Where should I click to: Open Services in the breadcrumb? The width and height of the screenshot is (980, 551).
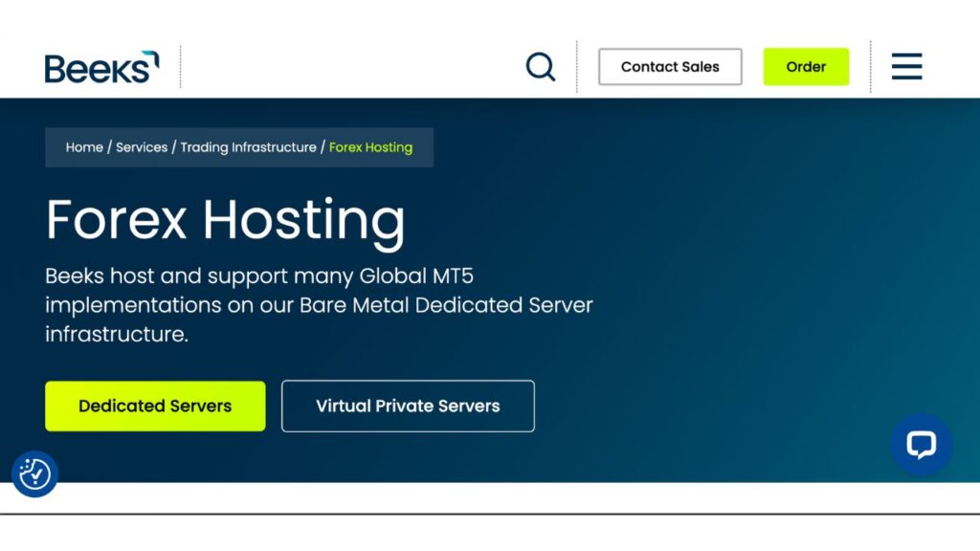(142, 147)
